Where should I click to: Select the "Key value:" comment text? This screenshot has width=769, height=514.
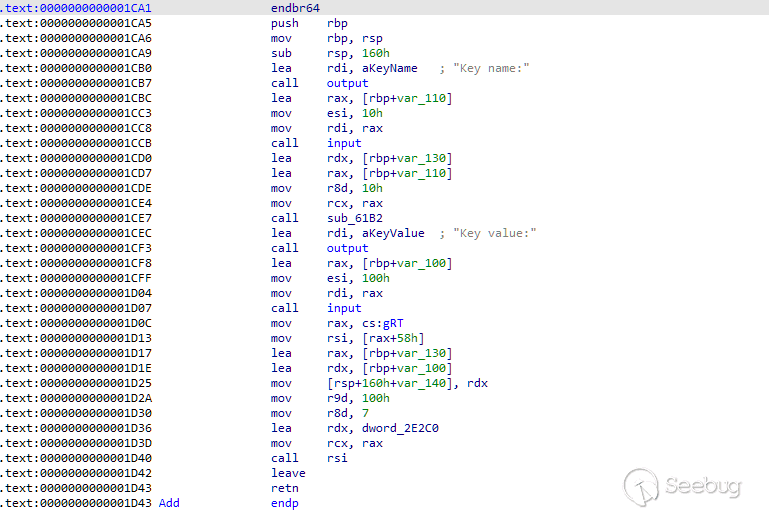[494, 233]
